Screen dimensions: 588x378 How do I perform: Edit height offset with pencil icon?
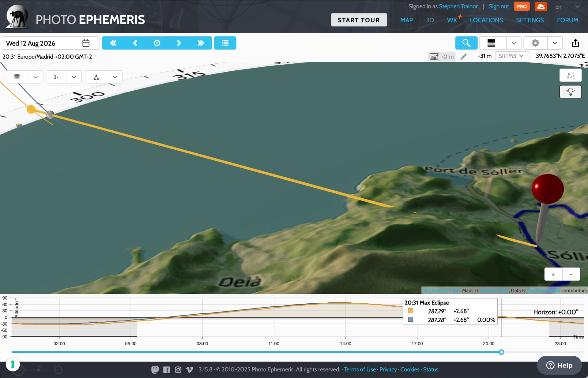(464, 56)
